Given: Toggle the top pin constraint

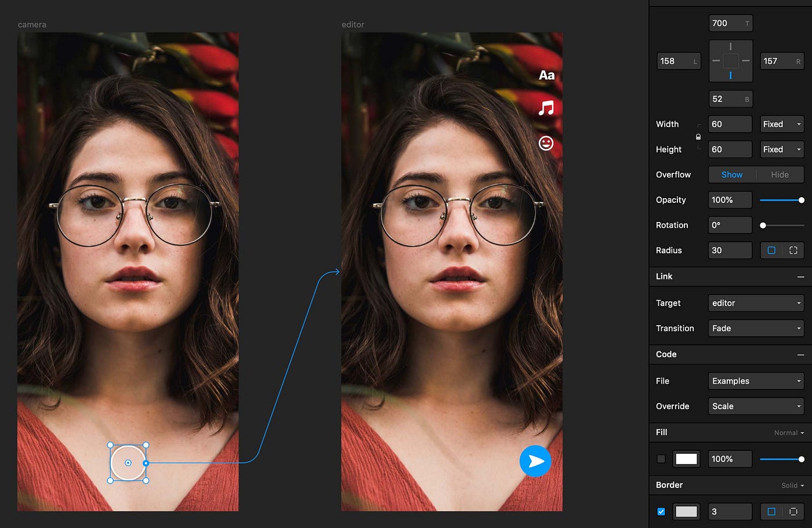Looking at the screenshot, I should [x=731, y=46].
